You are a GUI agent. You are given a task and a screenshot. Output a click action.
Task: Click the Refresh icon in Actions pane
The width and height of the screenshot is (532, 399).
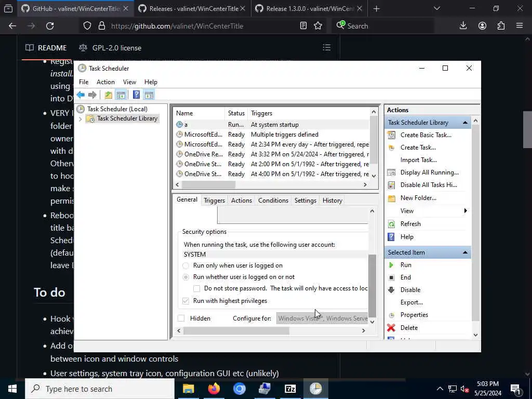point(391,224)
